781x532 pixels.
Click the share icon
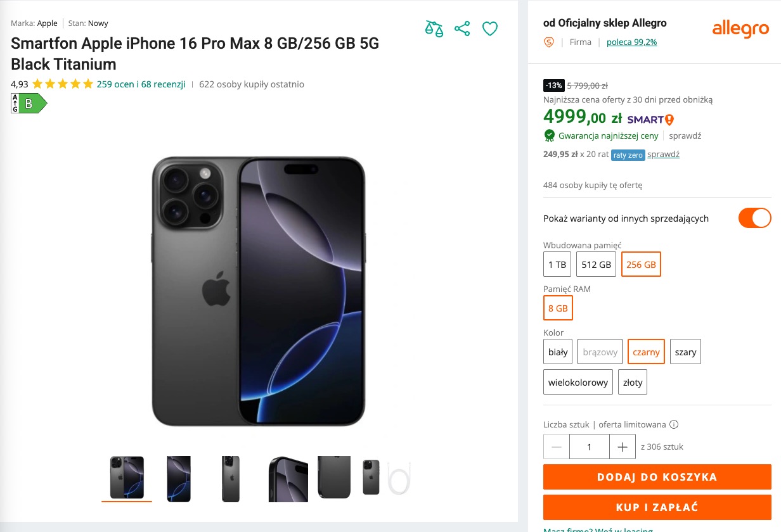tap(462, 28)
